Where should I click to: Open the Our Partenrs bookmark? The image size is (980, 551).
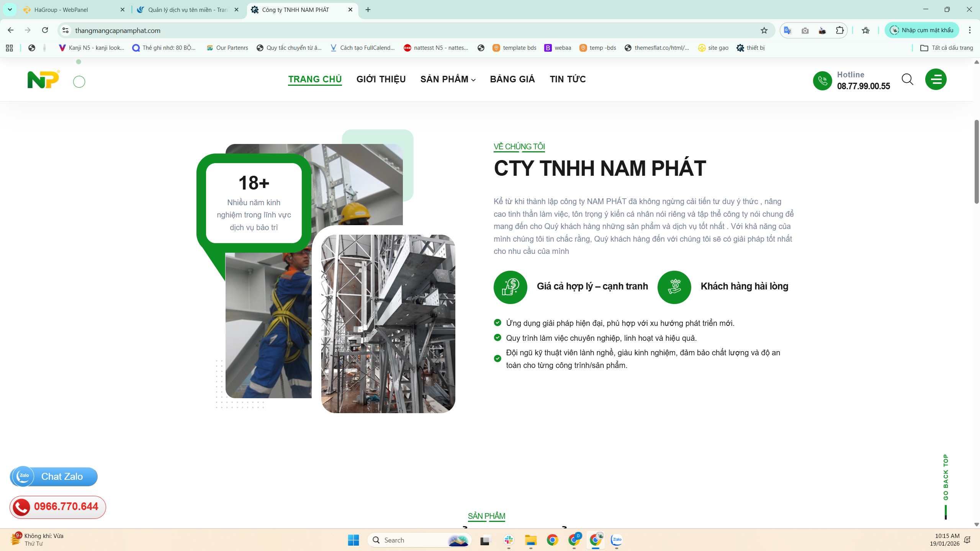227,48
